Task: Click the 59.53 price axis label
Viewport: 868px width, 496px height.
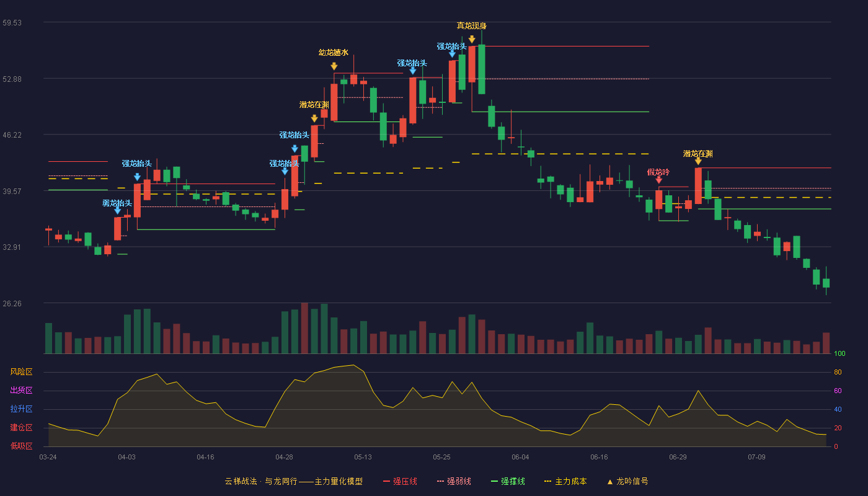Action: click(12, 23)
